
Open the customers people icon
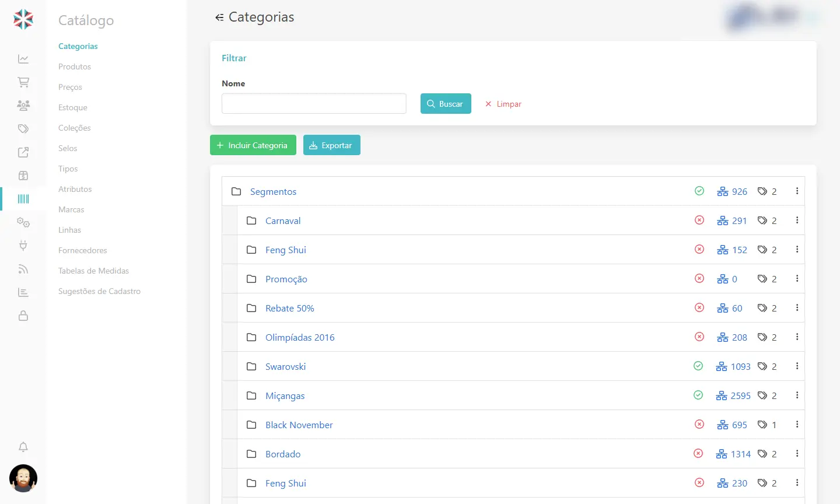click(x=23, y=105)
